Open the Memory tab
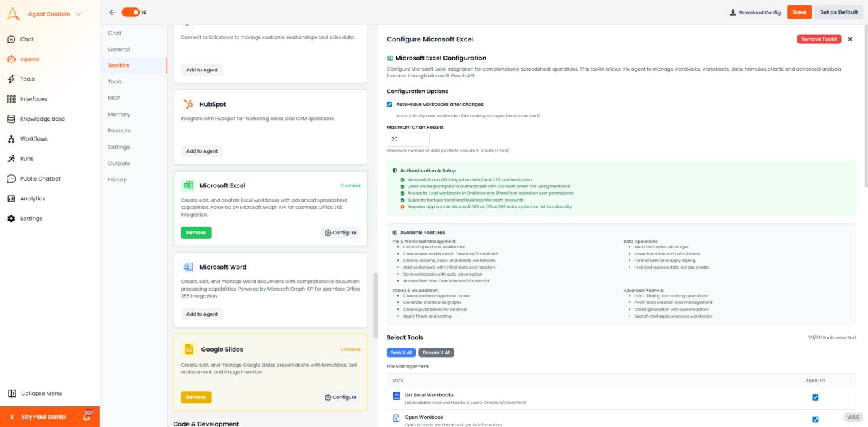The image size is (868, 427). pos(119,114)
